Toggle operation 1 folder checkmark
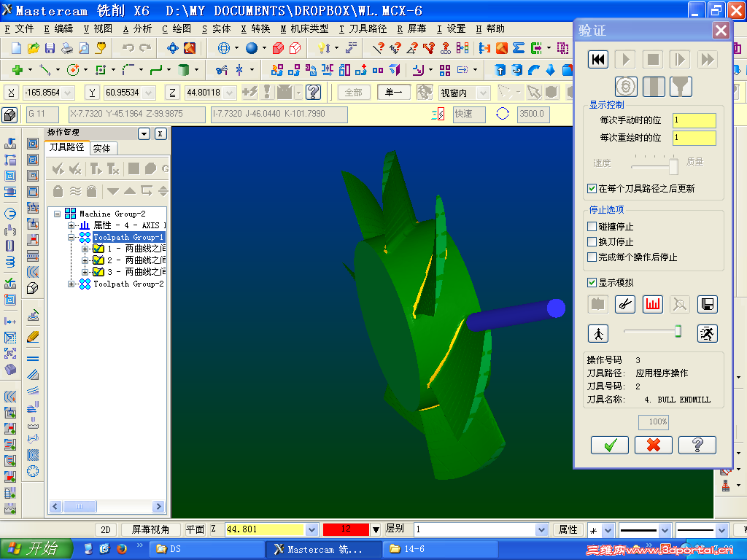Screen dimensions: 747x560 pyautogui.click(x=98, y=249)
